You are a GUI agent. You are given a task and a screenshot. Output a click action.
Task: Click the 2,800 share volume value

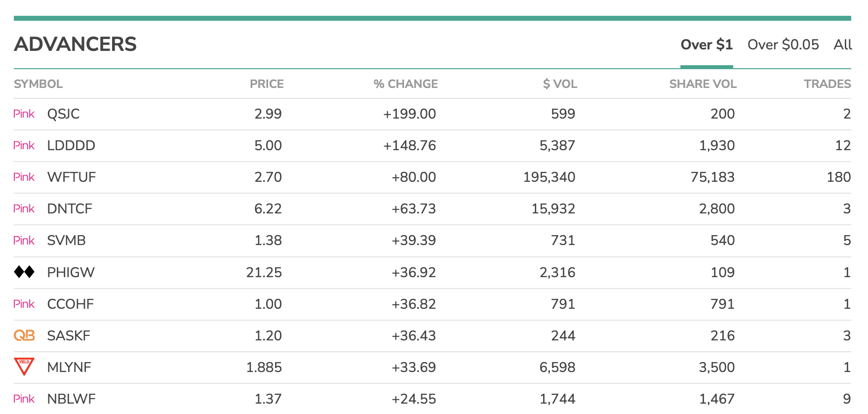(717, 208)
